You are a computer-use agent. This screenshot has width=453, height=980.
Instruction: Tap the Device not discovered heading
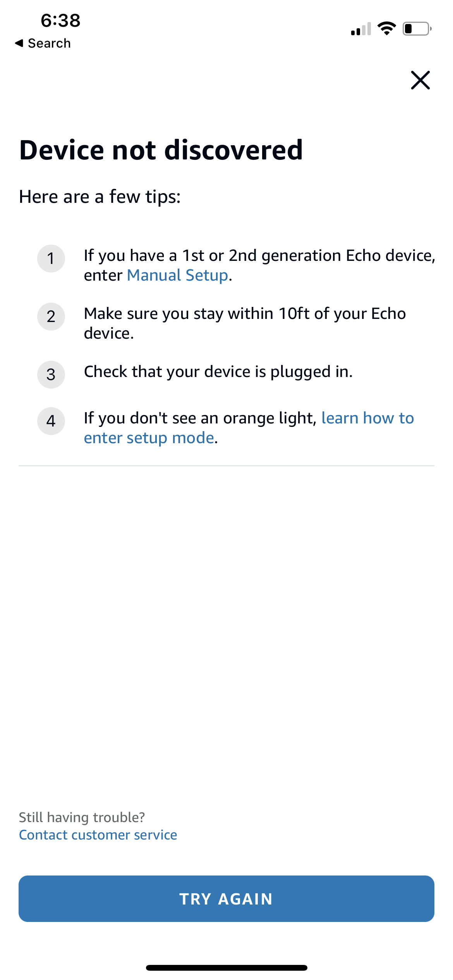point(161,150)
